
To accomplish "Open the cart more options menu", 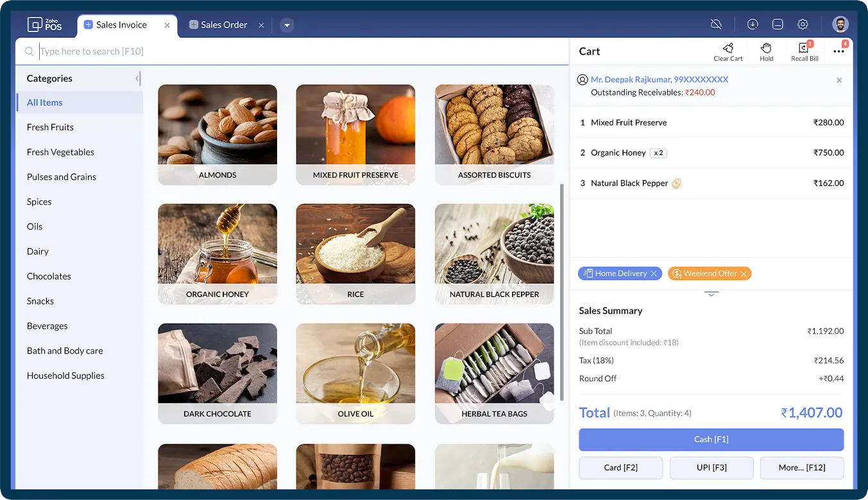I will click(839, 51).
